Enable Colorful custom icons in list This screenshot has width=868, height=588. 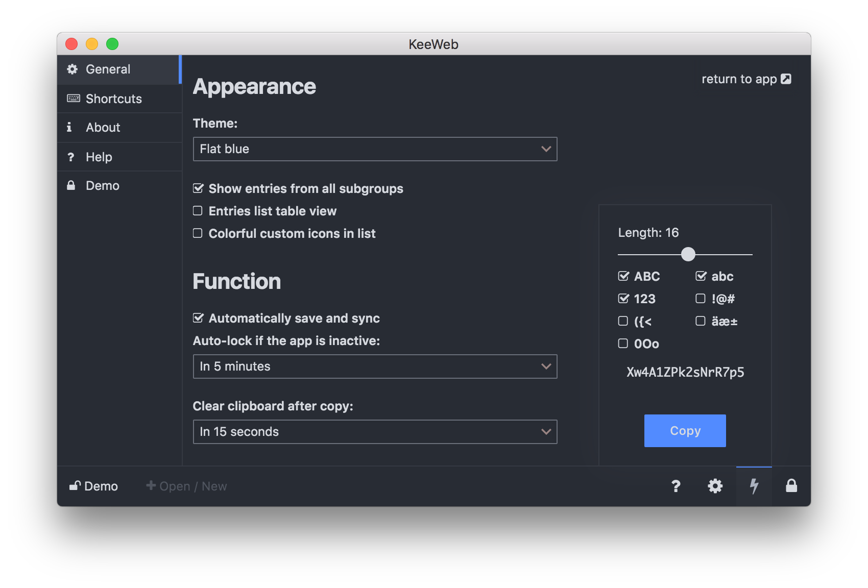point(198,233)
